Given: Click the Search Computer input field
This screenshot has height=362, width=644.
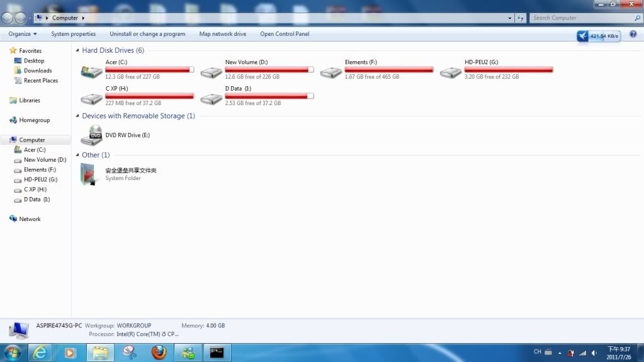Looking at the screenshot, I should pos(579,18).
